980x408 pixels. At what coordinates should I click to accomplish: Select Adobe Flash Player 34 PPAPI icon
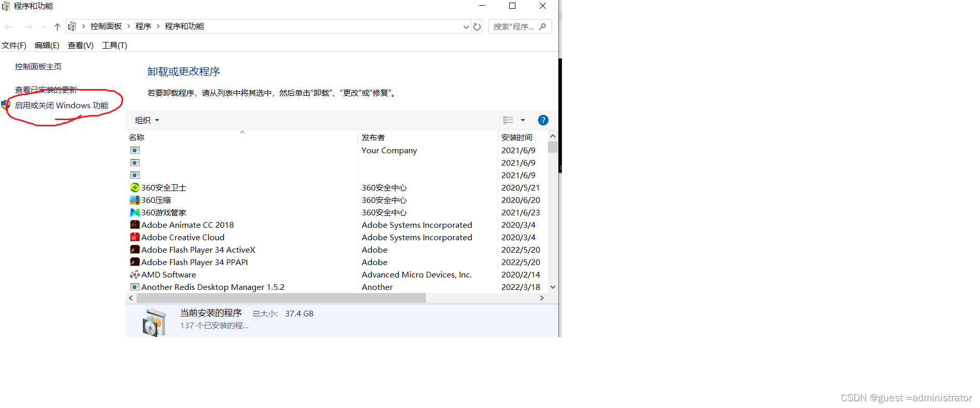[135, 262]
